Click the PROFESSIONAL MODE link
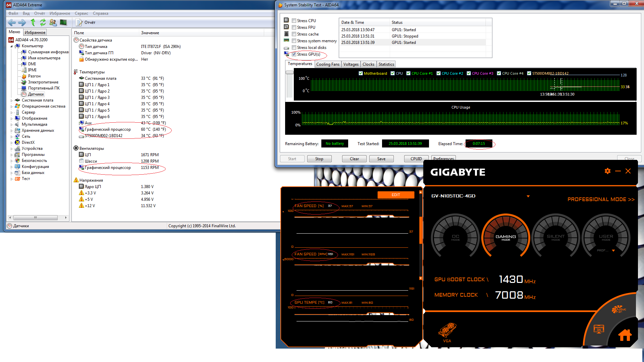This screenshot has width=644, height=362. (601, 199)
